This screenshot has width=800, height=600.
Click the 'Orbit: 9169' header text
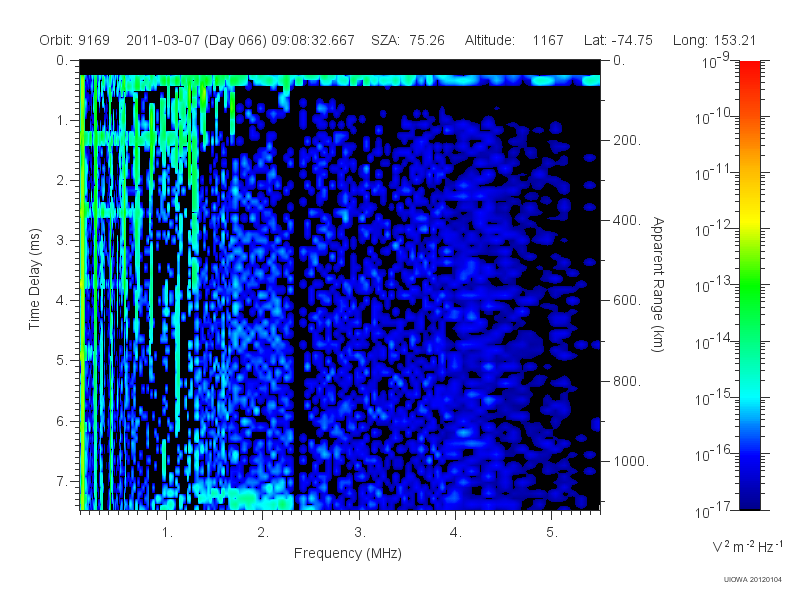[74, 40]
